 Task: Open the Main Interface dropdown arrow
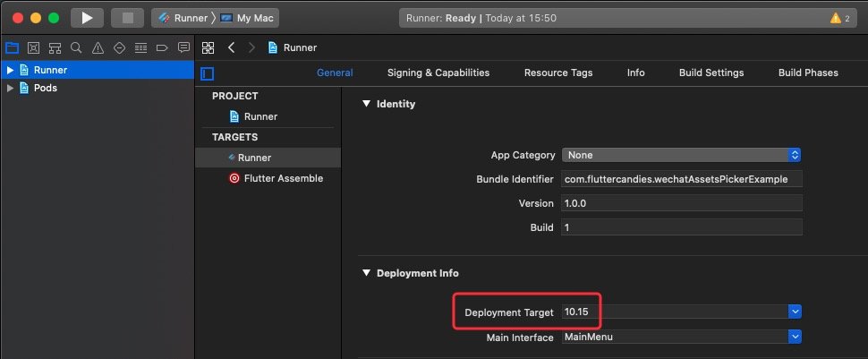pos(795,337)
